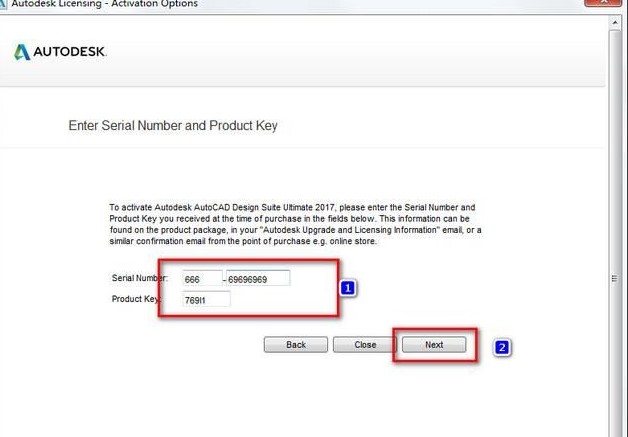Click the activation instructions paragraph
This screenshot has height=437, width=628.
coord(296,224)
